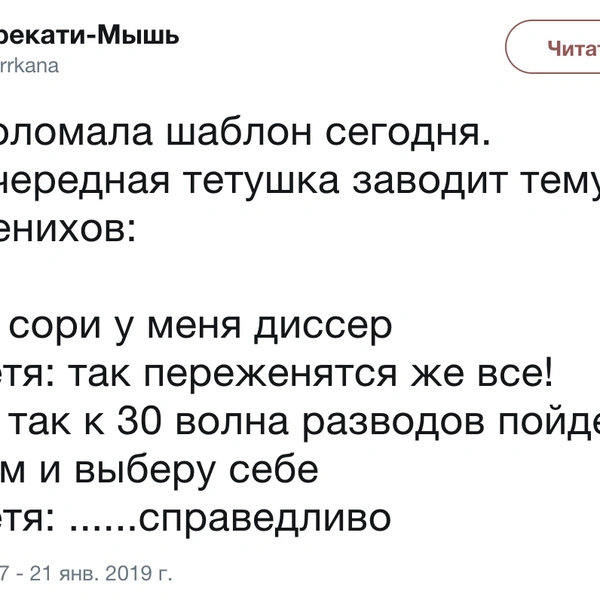Click the truncated word енихов: in the tweet
Screen dimensions: 600x600
pyautogui.click(x=68, y=229)
